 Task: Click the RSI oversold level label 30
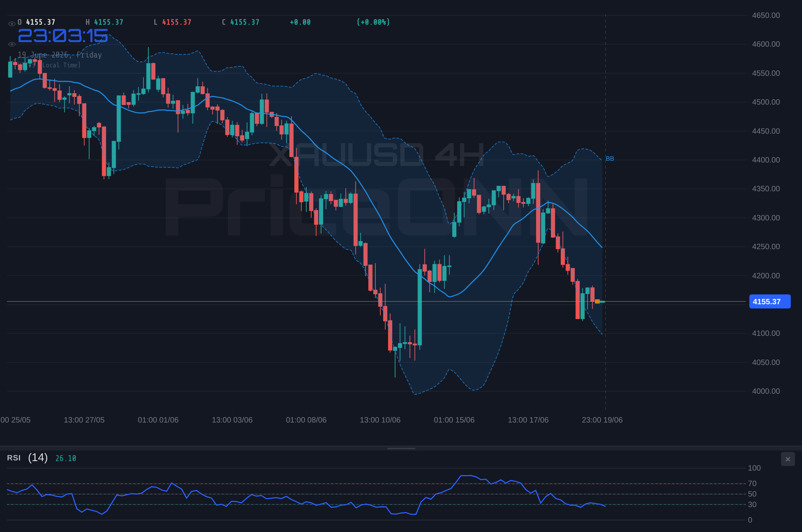tap(752, 505)
